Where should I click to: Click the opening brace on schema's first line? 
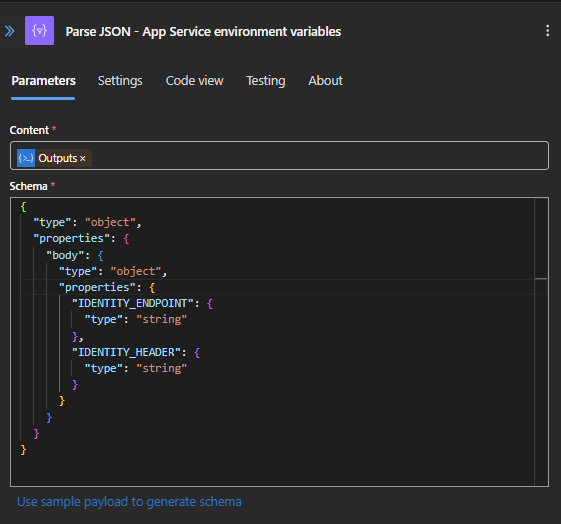pyautogui.click(x=24, y=206)
